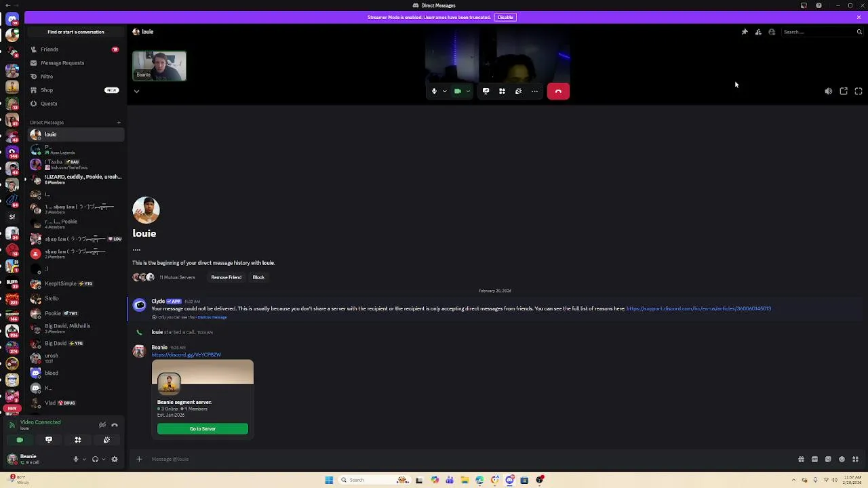This screenshot has width=868, height=488.
Task: Turn off camera in the call controls bar
Action: 458,91
